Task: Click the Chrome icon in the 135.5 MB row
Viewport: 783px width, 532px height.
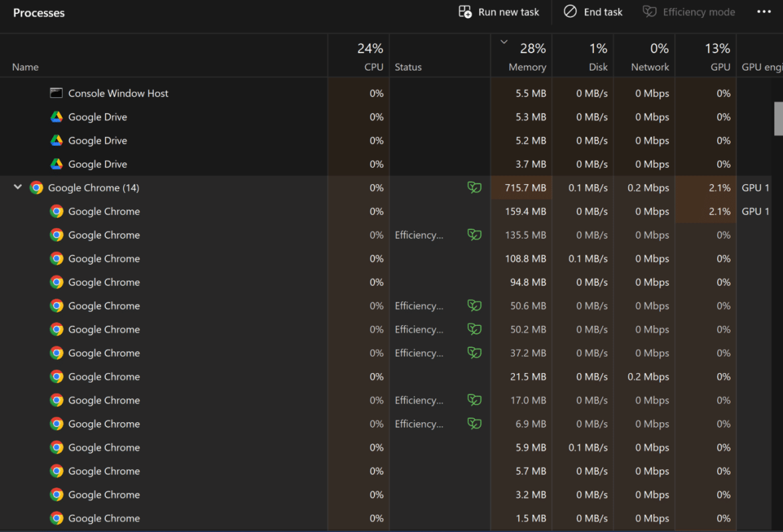Action: point(57,235)
